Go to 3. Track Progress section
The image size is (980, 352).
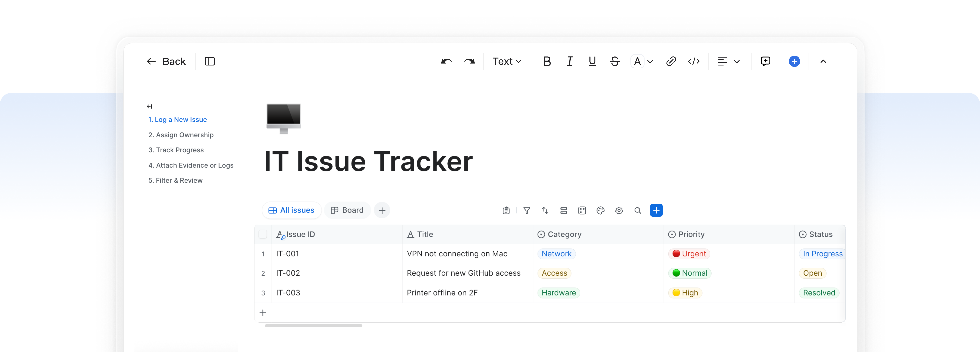pos(176,150)
